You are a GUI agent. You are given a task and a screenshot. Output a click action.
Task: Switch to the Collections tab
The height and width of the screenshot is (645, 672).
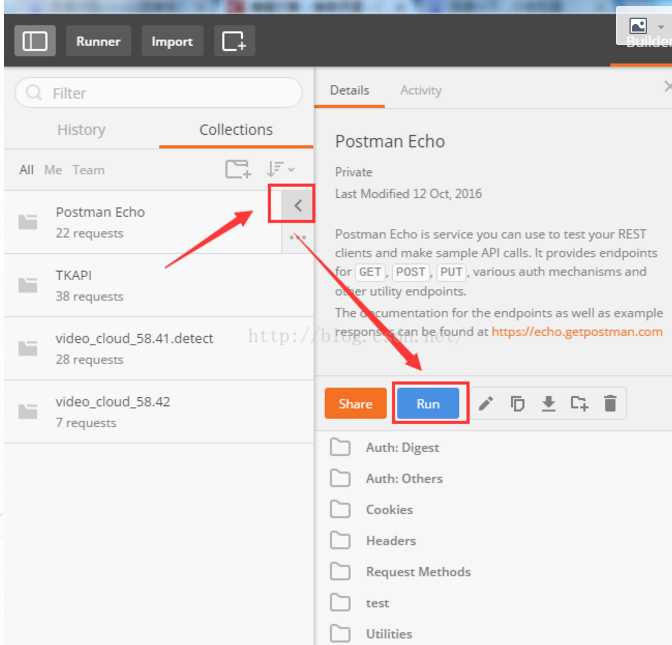coord(236,129)
